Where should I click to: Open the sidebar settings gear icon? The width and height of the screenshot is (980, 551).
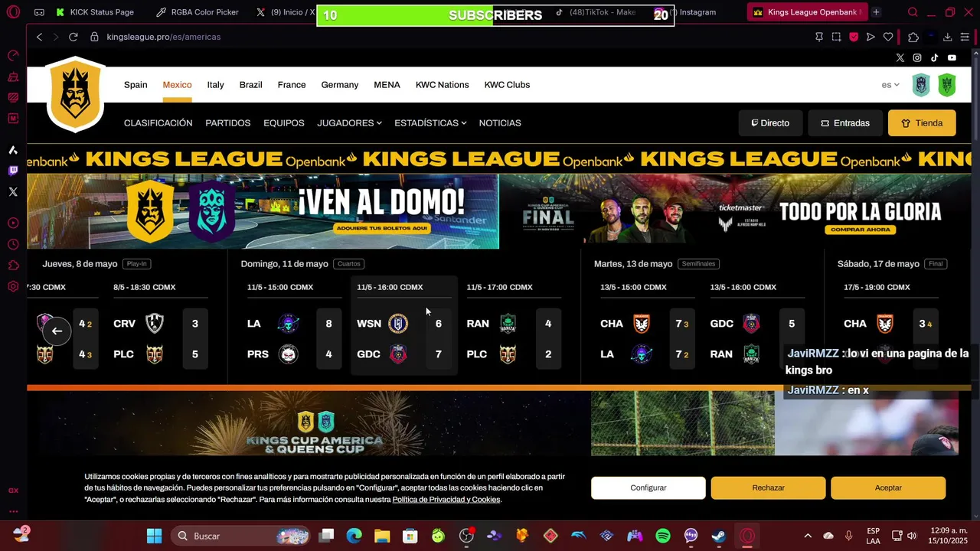(13, 287)
